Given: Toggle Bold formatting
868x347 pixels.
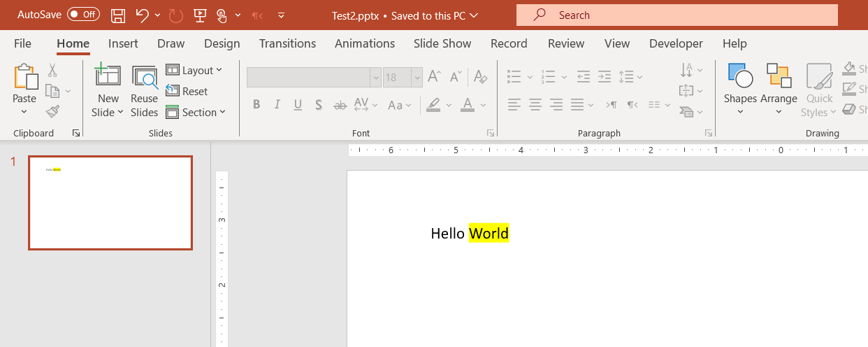Looking at the screenshot, I should pyautogui.click(x=256, y=105).
